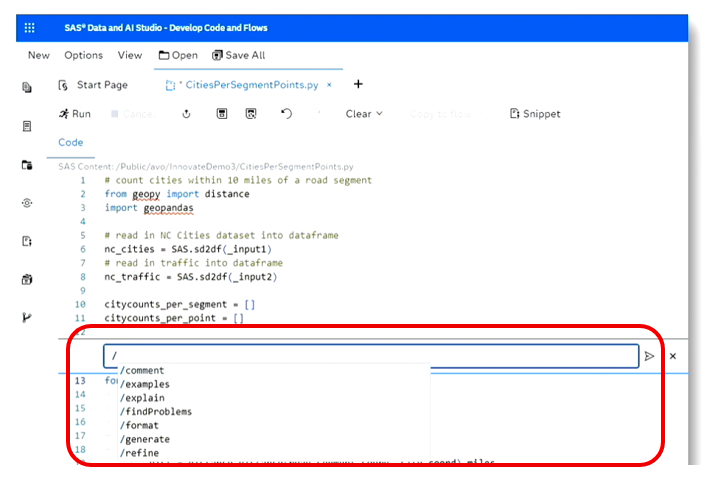Click in the slash command input field
The width and height of the screenshot is (712, 486).
371,356
